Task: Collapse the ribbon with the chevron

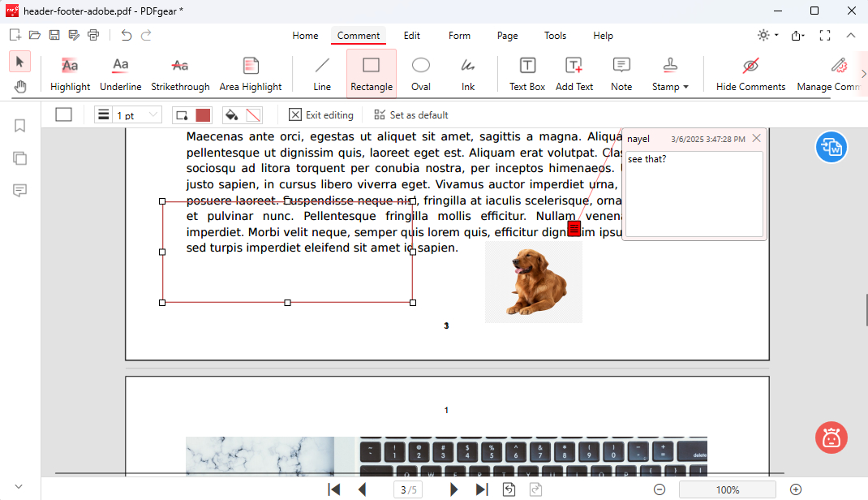Action: (x=850, y=35)
